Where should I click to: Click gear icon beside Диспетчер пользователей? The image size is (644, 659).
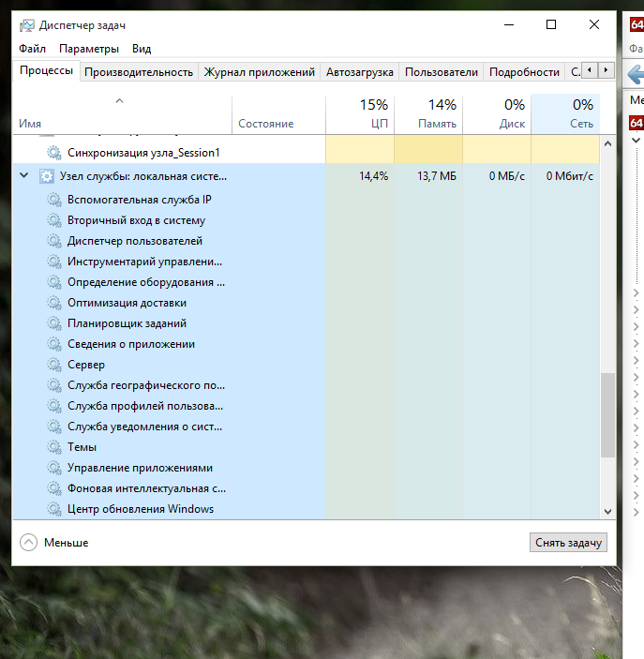point(54,241)
